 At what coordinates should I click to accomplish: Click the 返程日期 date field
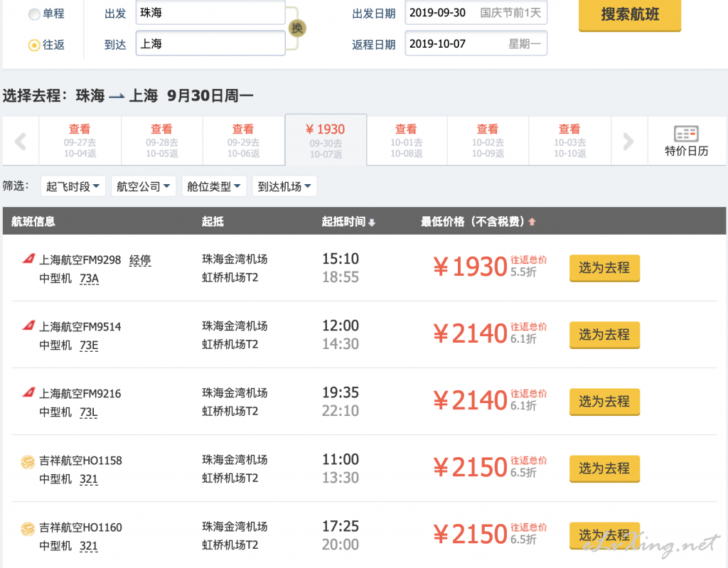click(476, 43)
